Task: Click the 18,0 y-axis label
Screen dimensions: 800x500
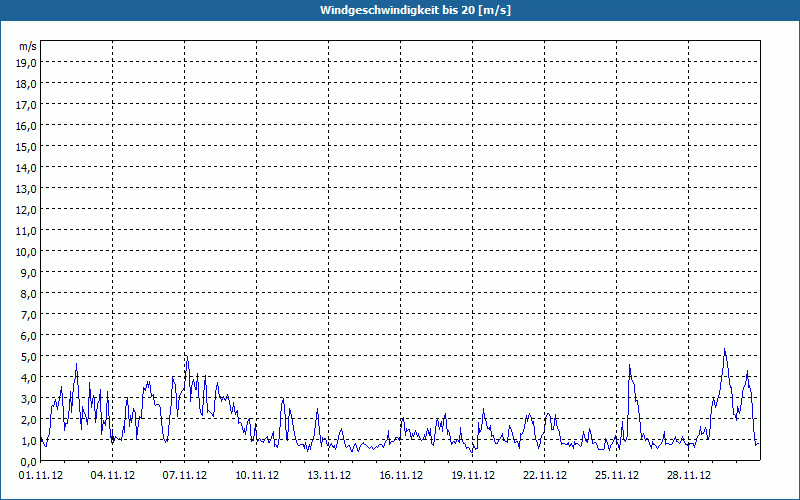Action: [x=27, y=84]
